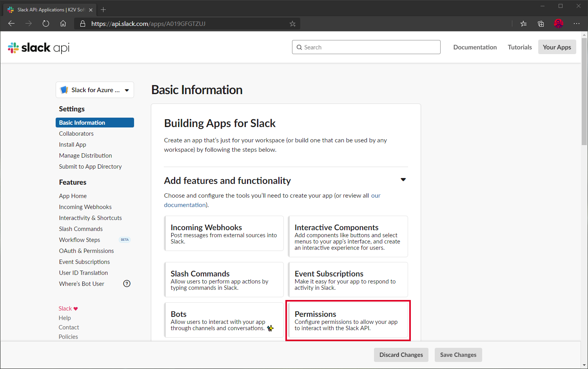Collapse the Add features and functionality section

[403, 180]
